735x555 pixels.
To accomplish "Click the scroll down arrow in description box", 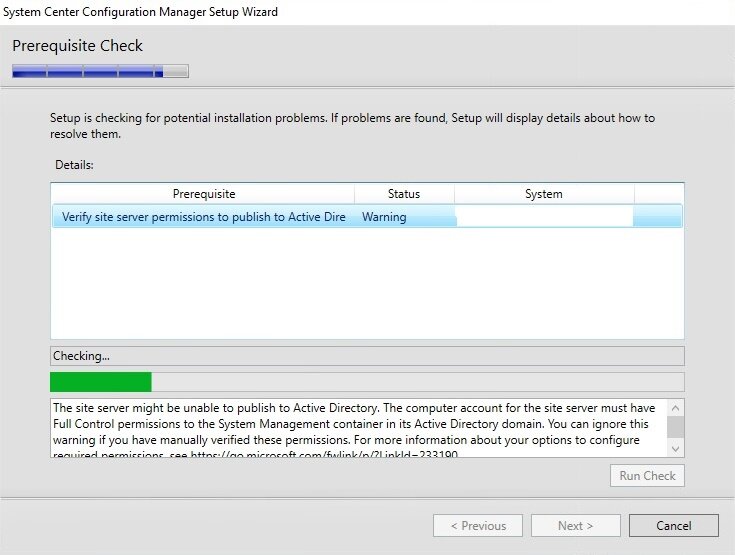I will pos(675,449).
